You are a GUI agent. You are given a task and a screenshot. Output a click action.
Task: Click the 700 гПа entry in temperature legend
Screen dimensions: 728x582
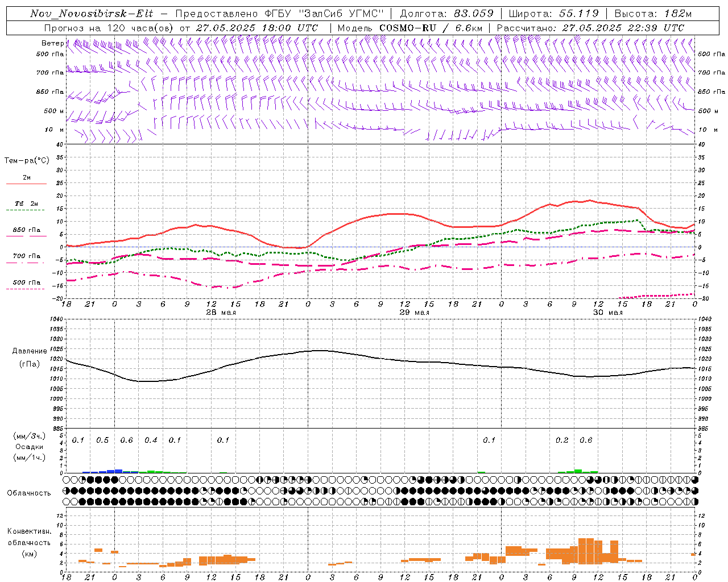point(27,256)
